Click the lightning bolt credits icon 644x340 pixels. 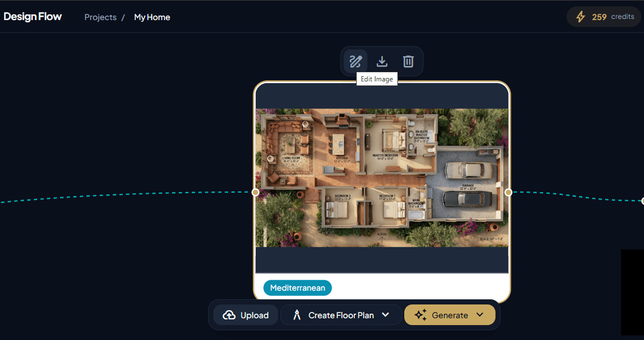coord(580,17)
